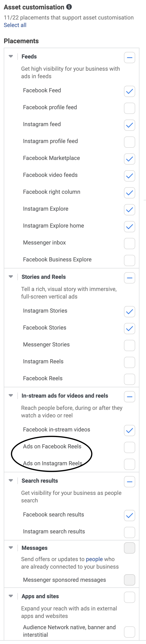Collapse the In-stream ads section
This screenshot has width=146, height=644.
11,396
